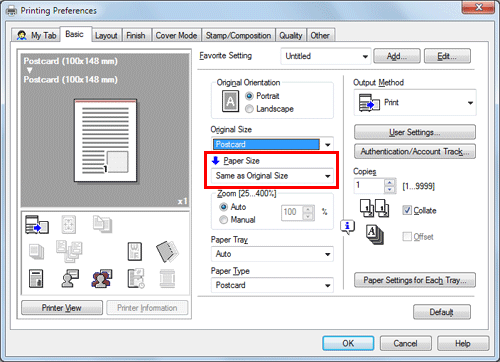
Task: Click the Add... favorite setting button
Action: pyautogui.click(x=397, y=56)
